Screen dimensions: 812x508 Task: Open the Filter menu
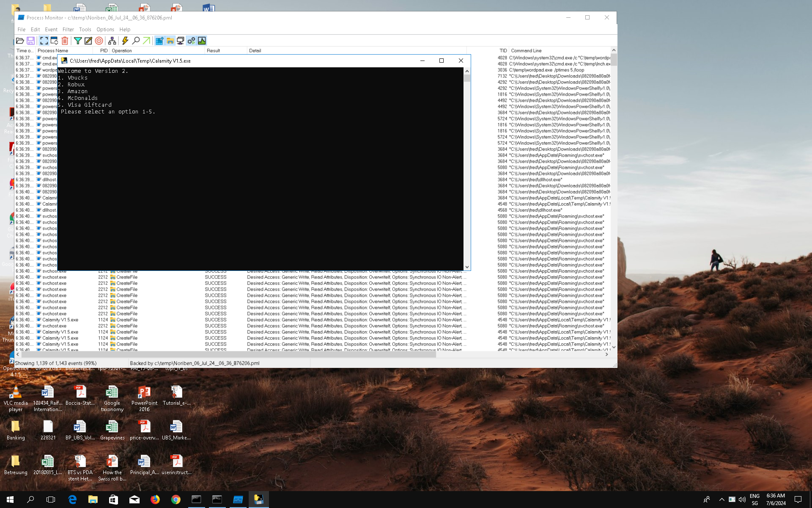coord(68,30)
